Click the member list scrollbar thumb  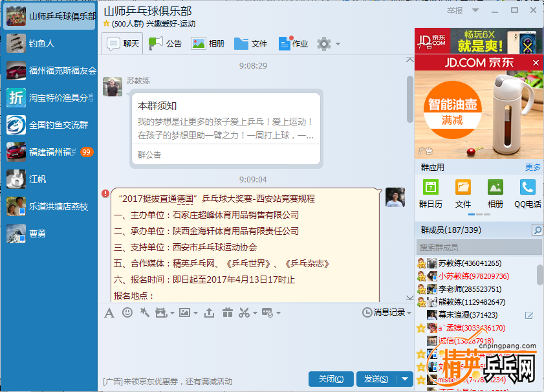[540, 274]
